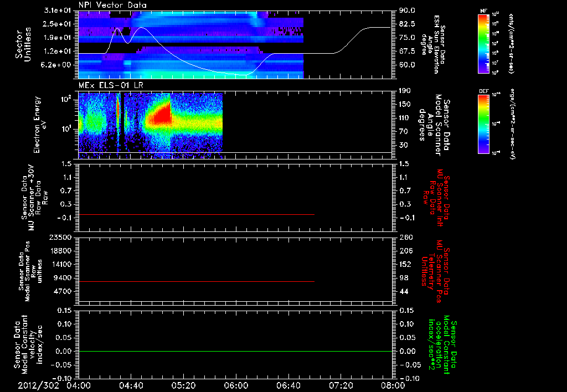This screenshot has height=392, width=567.
Task: Click the "14100" scanner position tick label
Action: point(61,264)
